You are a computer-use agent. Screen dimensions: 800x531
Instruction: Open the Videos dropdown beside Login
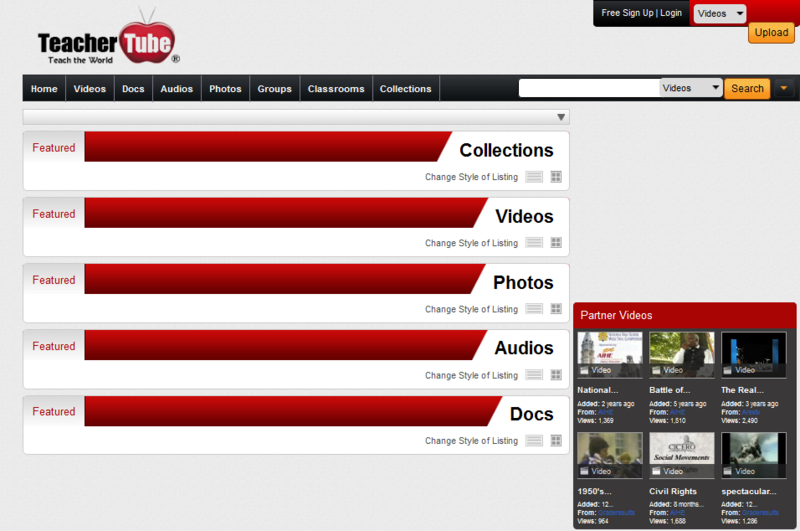(x=720, y=13)
